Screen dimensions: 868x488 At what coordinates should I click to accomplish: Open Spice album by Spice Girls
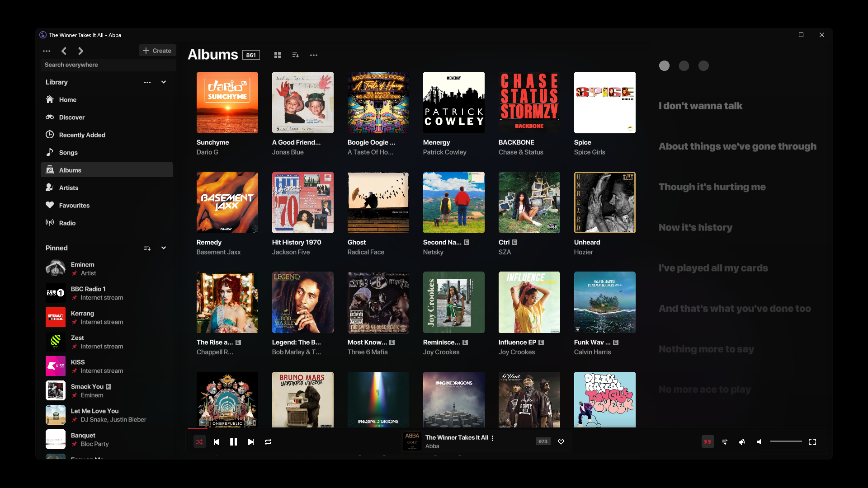pos(605,103)
